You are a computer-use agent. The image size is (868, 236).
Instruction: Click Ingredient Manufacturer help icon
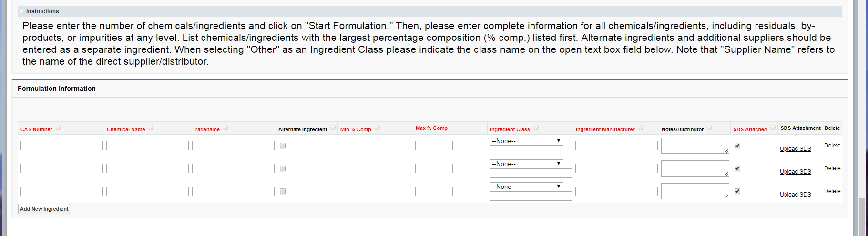[641, 128]
